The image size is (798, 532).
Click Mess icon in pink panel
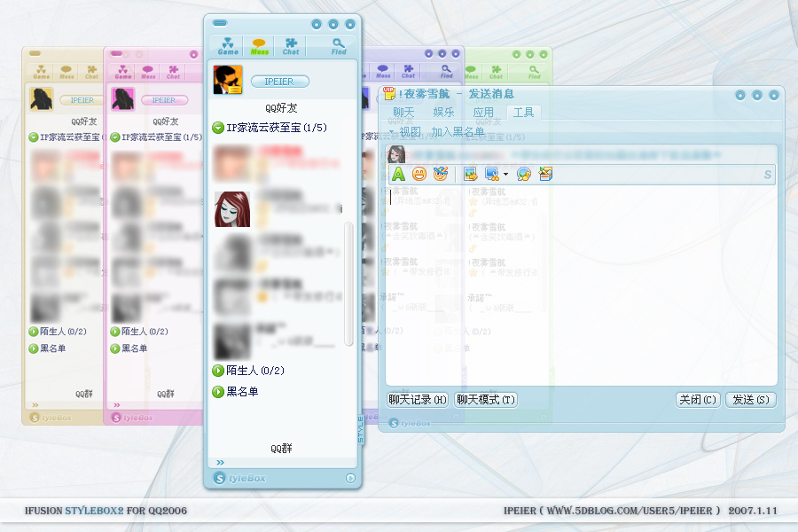[x=148, y=72]
